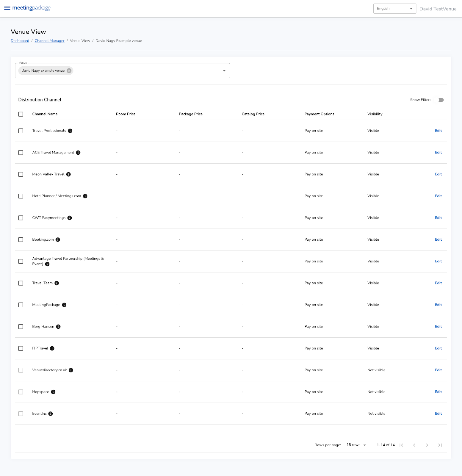Screen dimensions: 462x476
Task: Check the CWT Easymeetings checkbox
Action: pos(21,218)
